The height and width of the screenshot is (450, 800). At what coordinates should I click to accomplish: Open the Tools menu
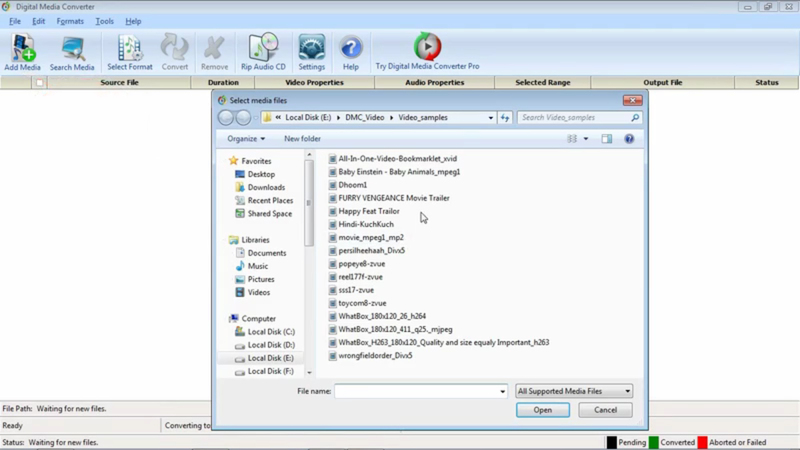(105, 21)
